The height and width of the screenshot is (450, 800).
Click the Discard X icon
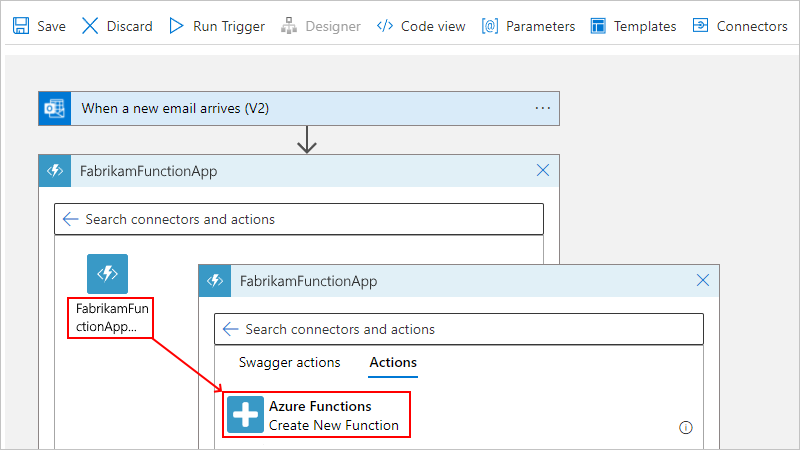click(x=90, y=26)
